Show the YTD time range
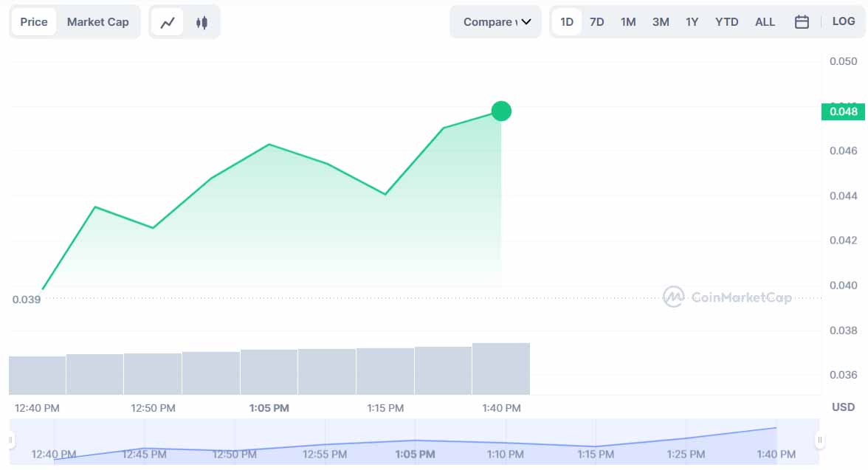The height and width of the screenshot is (470, 868). (726, 22)
